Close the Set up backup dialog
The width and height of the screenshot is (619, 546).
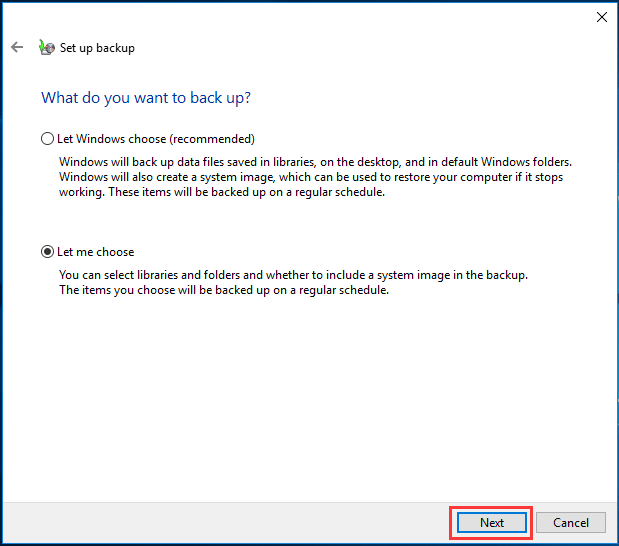(602, 17)
